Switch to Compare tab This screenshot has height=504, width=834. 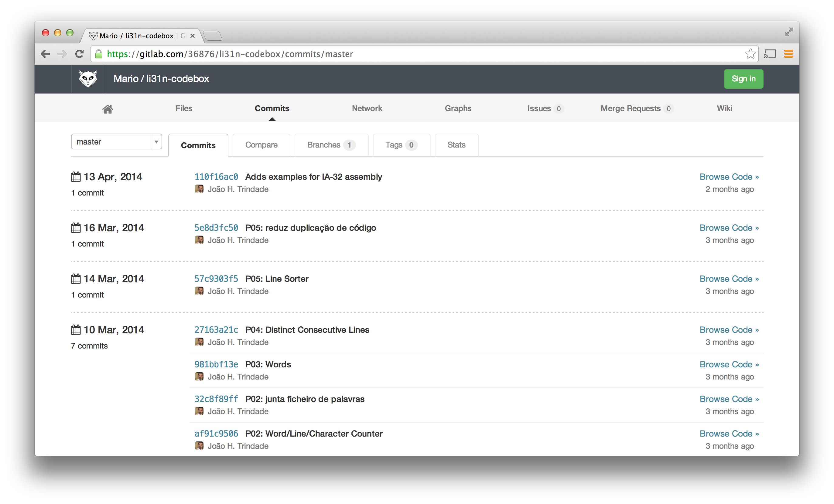click(261, 145)
